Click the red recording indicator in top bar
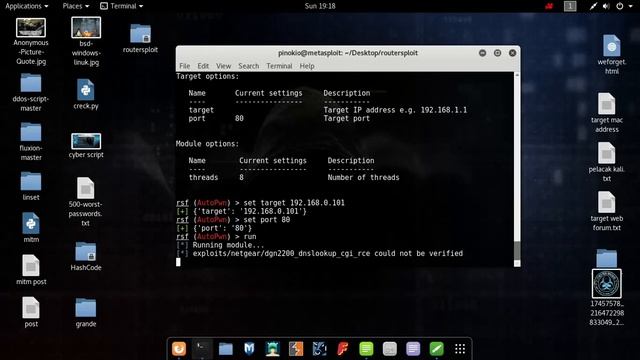The height and width of the screenshot is (360, 640). click(549, 6)
